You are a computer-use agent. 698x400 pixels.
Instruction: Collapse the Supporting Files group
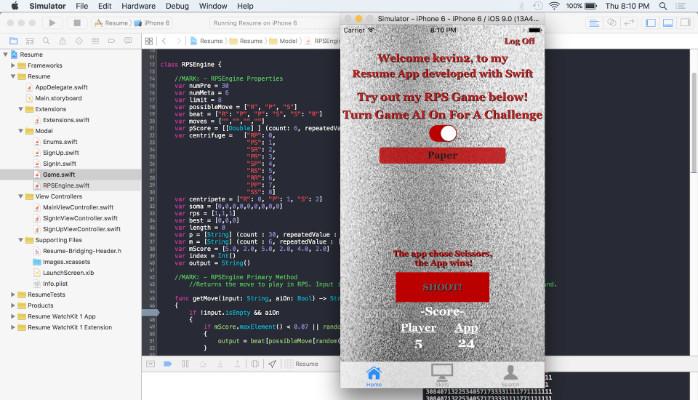click(20, 240)
